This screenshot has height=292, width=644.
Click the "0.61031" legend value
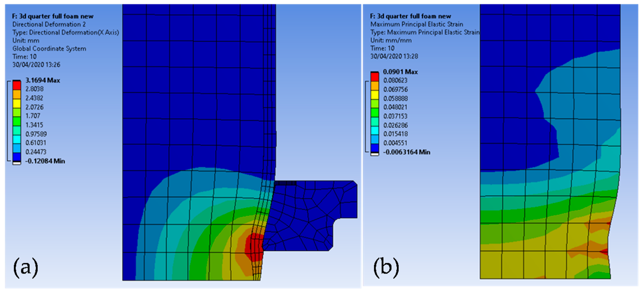[36, 143]
